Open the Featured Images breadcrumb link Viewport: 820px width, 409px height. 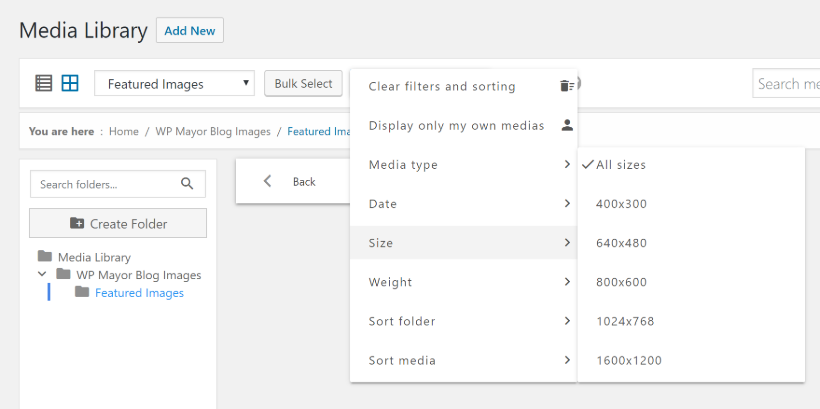coord(319,131)
